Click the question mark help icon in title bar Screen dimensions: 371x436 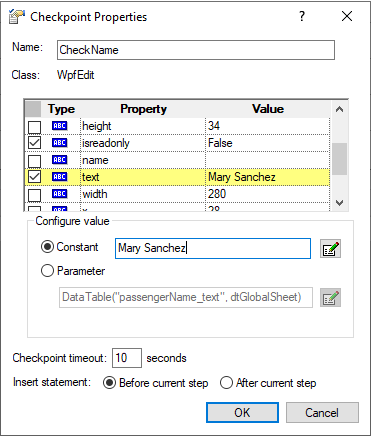(x=302, y=16)
